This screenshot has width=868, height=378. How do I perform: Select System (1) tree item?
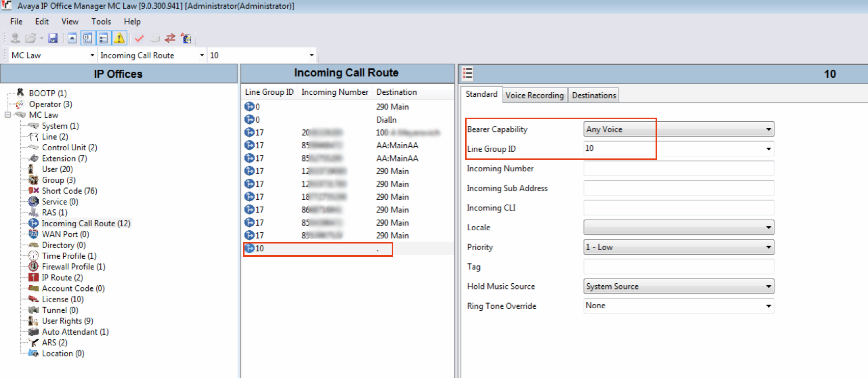(x=60, y=126)
